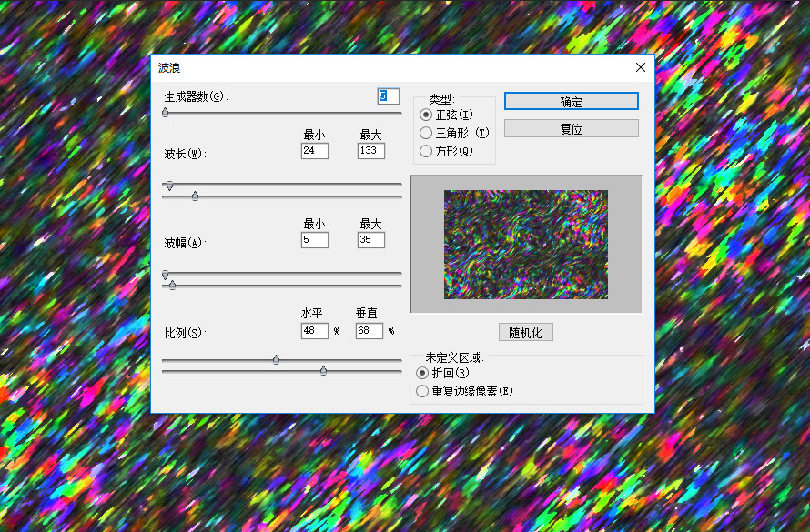The width and height of the screenshot is (810, 532).
Task: Enable 重复边缘像素 undefined areas option
Action: click(422, 391)
